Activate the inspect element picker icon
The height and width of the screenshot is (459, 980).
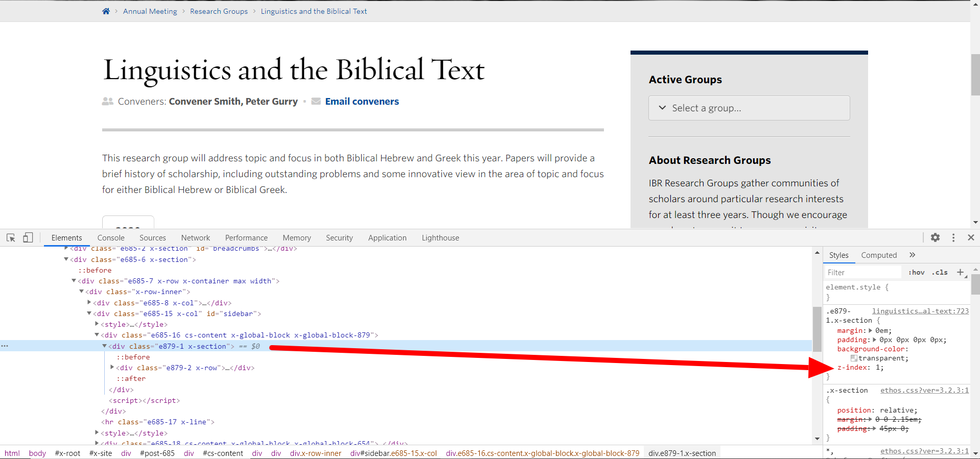pos(11,238)
